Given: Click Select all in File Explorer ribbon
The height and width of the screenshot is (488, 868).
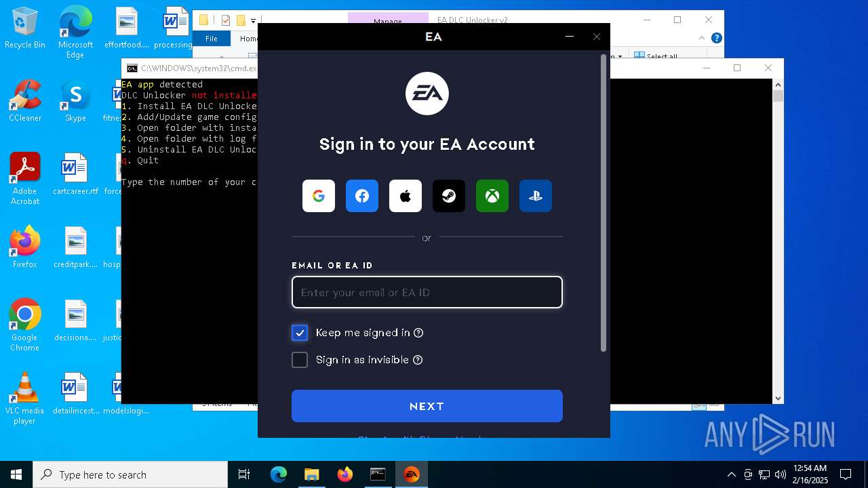Looking at the screenshot, I should click(655, 56).
